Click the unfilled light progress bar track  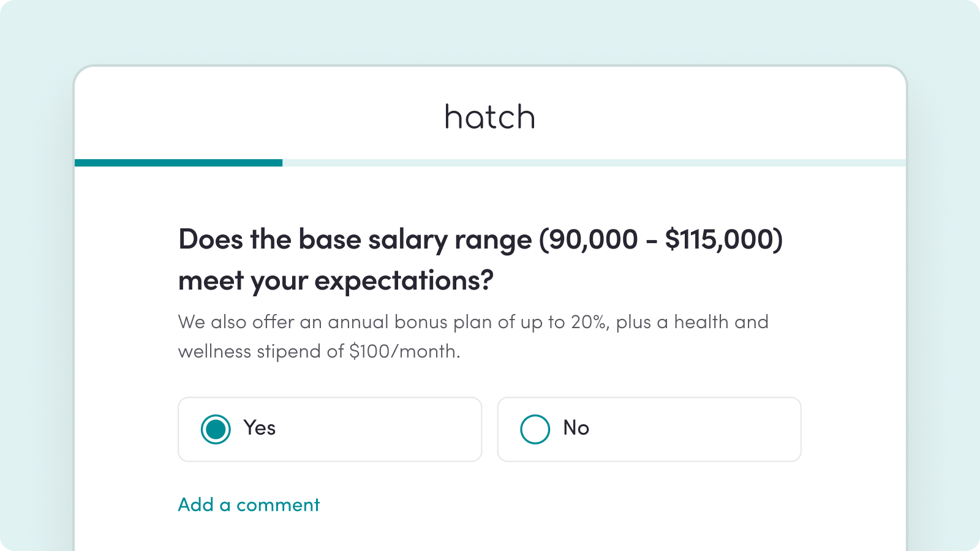593,163
